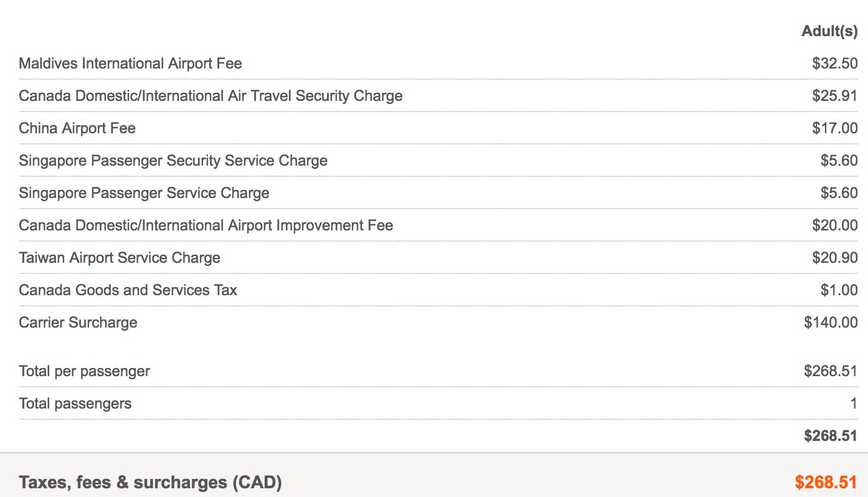Select the $140.00 carrier surcharge amount

pyautogui.click(x=831, y=323)
